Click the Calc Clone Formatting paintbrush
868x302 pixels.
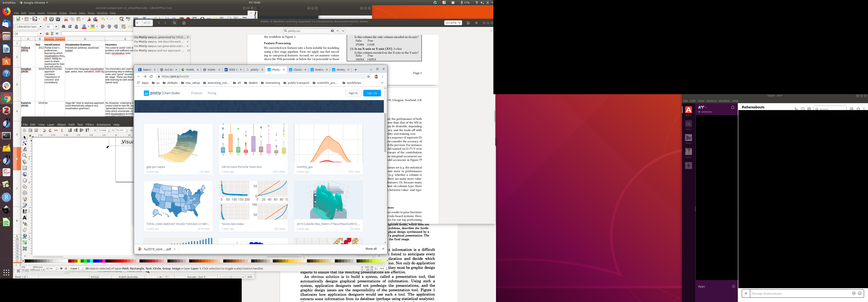tap(89, 19)
